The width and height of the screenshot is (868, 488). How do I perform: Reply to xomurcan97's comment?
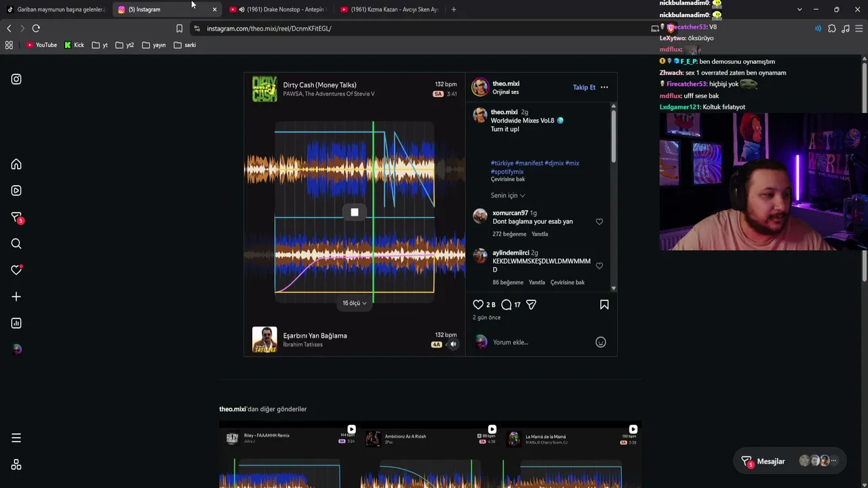click(x=540, y=235)
